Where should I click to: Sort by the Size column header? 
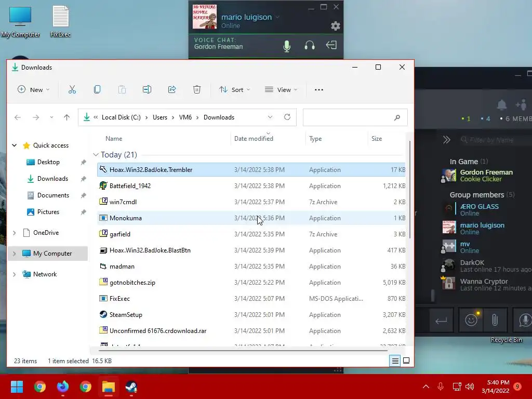(x=377, y=138)
